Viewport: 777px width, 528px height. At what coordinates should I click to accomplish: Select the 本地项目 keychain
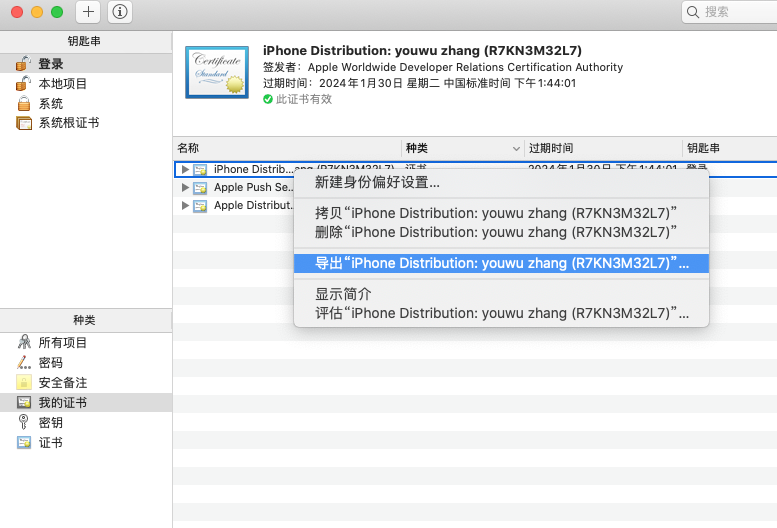(x=86, y=83)
